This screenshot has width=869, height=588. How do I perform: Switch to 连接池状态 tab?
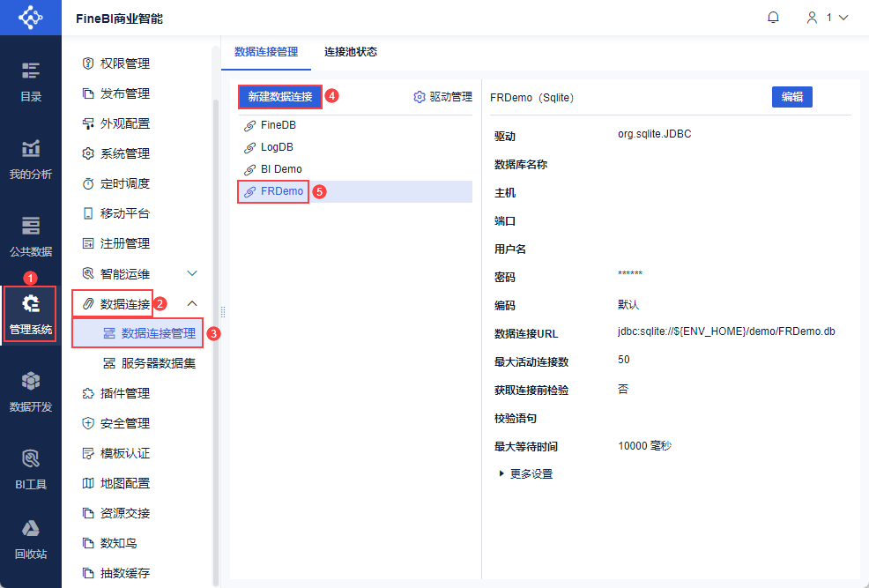click(351, 51)
